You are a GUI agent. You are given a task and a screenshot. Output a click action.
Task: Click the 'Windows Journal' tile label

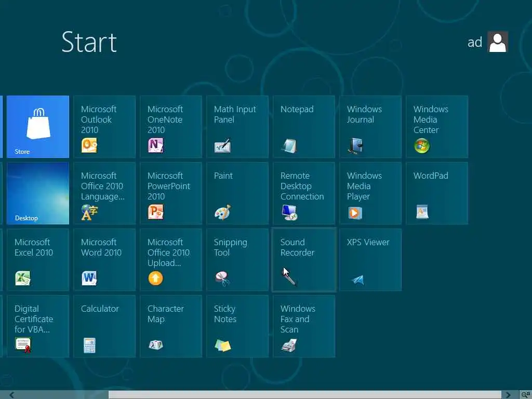[364, 114]
